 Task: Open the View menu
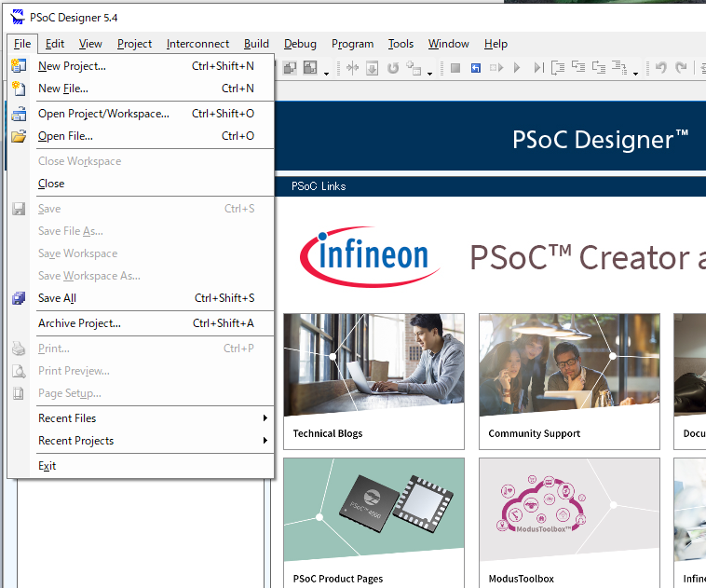[x=90, y=44]
